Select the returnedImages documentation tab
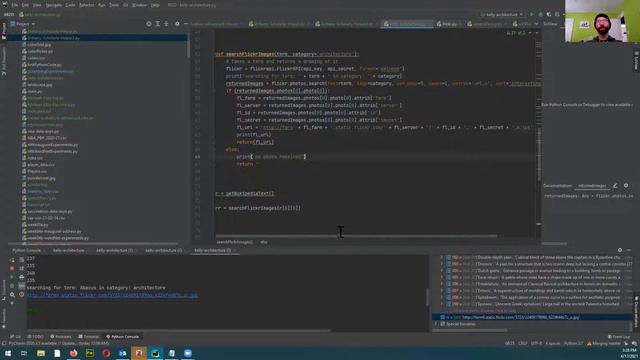Screen dimensions: 640x360 592,186
